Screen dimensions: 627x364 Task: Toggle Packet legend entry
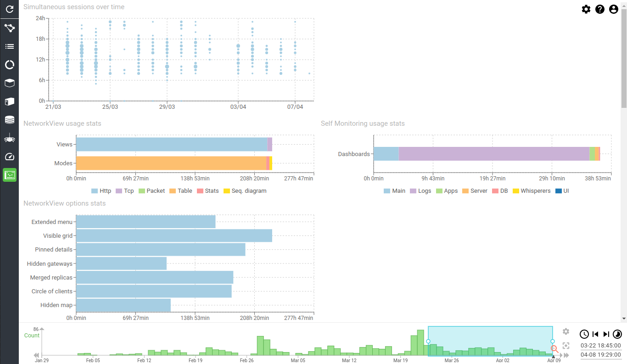[x=151, y=191]
